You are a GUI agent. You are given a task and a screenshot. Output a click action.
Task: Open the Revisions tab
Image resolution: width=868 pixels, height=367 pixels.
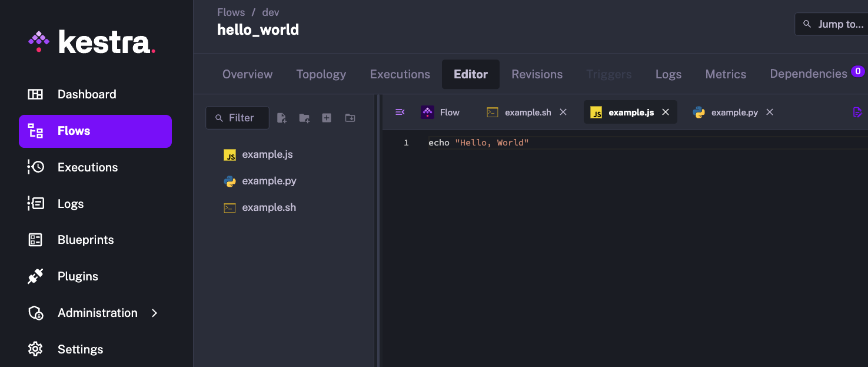click(x=537, y=74)
